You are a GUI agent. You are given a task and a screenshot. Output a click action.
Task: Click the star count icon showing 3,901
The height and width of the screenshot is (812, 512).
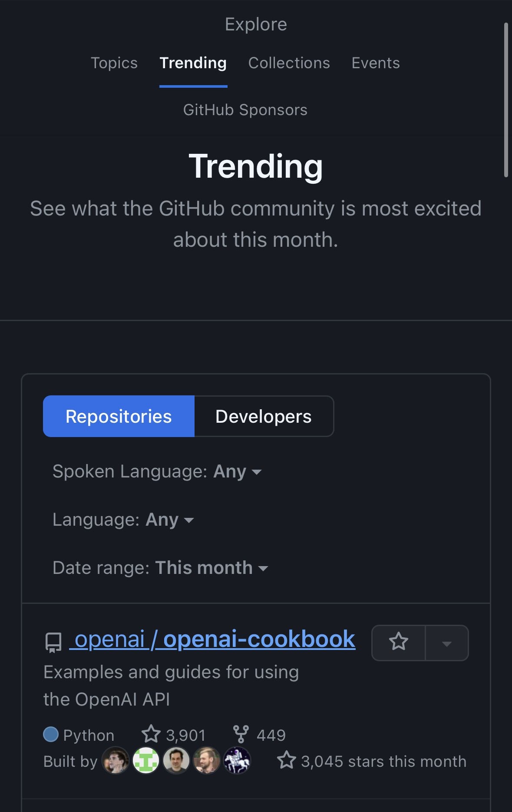[151, 734]
